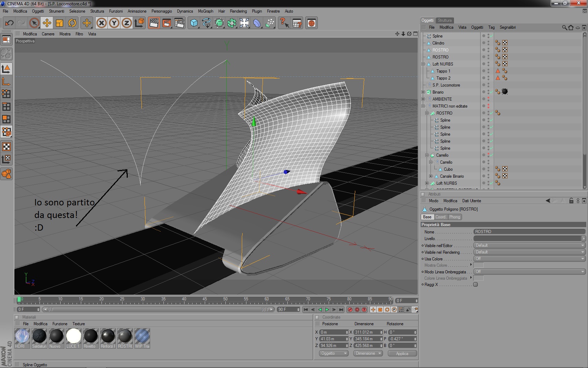This screenshot has height=368, width=588.
Task: Open the Phong properties tab
Action: 455,217
